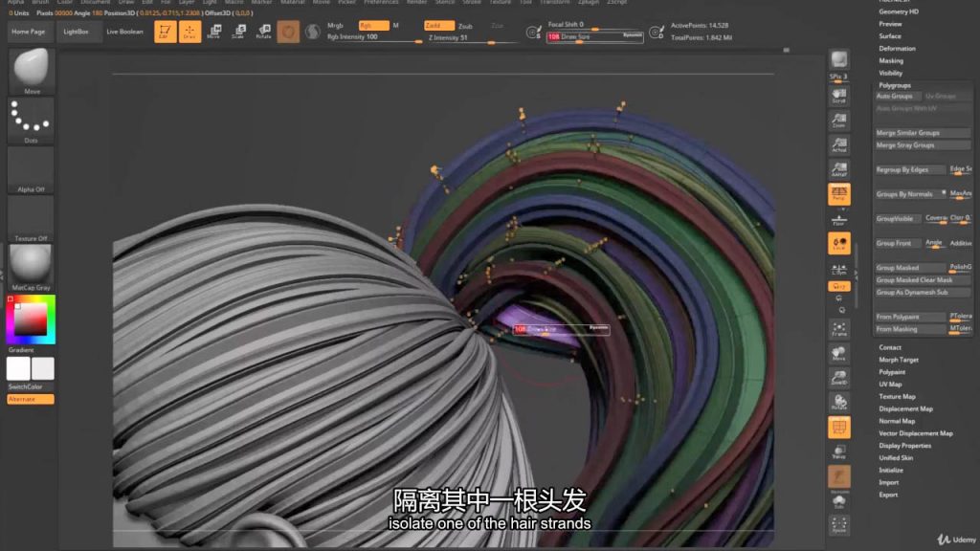This screenshot has height=551, width=980.
Task: Toggle Live Boolean
Action: pyautogui.click(x=124, y=32)
